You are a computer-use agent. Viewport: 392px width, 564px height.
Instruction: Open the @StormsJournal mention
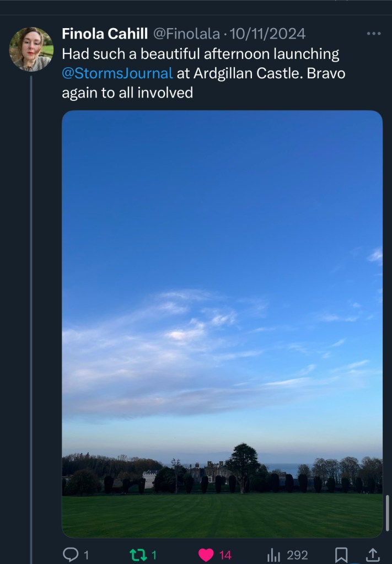(x=117, y=73)
